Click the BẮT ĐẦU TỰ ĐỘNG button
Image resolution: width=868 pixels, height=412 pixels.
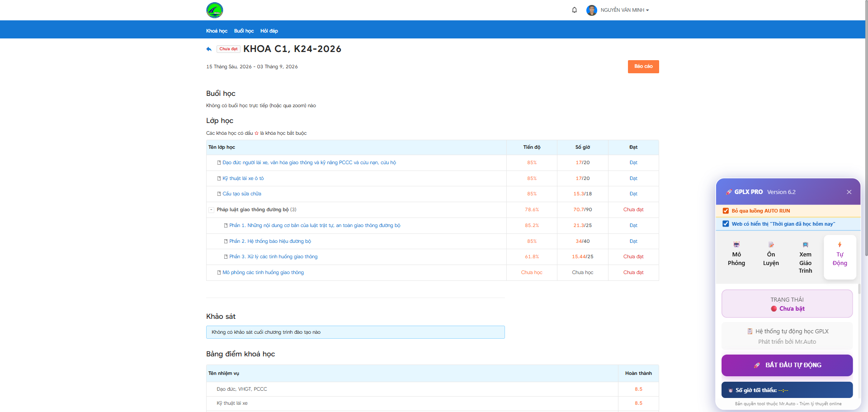pos(787,365)
